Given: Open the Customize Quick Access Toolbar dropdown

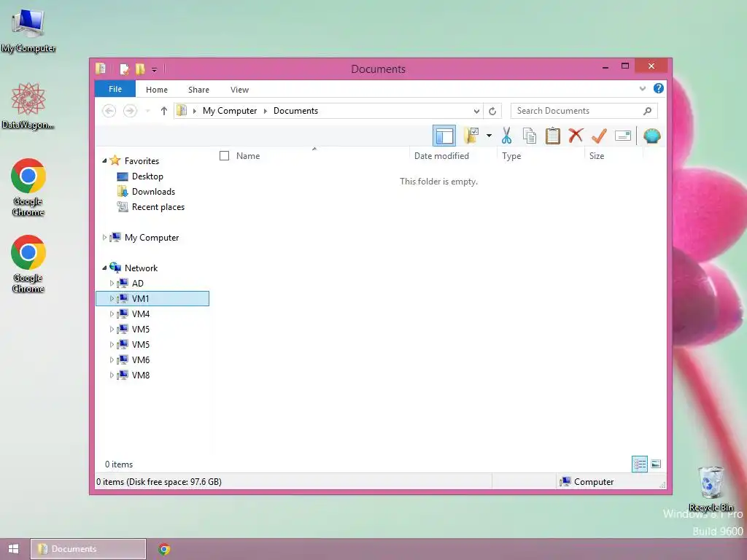Looking at the screenshot, I should click(x=155, y=69).
